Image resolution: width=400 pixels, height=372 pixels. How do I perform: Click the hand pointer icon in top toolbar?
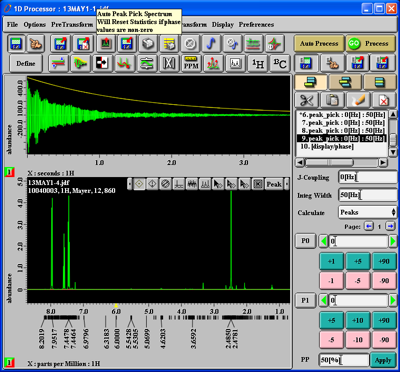click(36, 44)
